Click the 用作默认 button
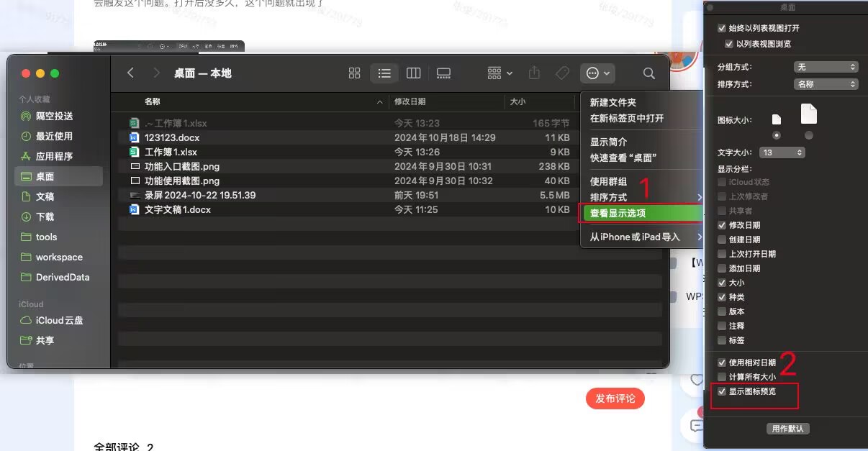 point(787,429)
